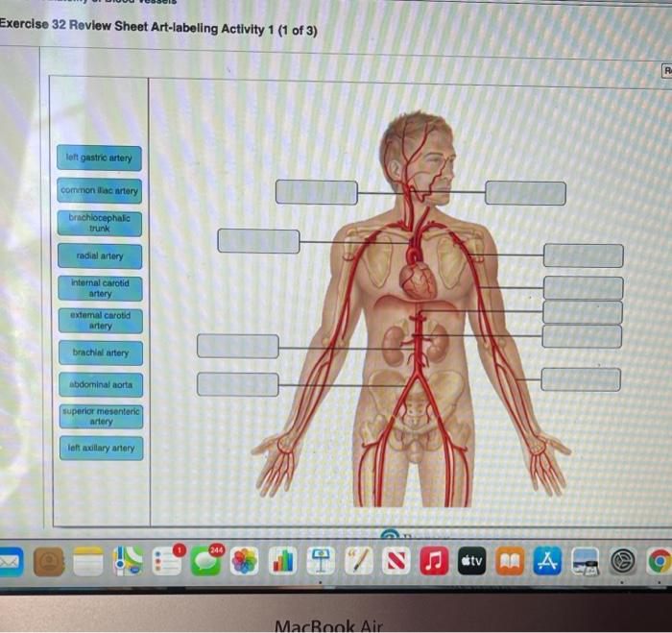Click the blank box left of the neck

point(317,192)
